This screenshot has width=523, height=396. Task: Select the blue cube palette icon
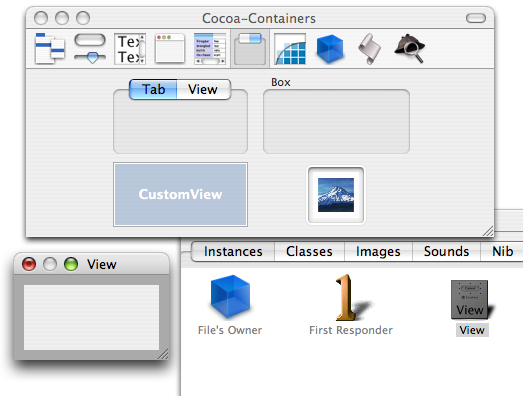[x=330, y=49]
